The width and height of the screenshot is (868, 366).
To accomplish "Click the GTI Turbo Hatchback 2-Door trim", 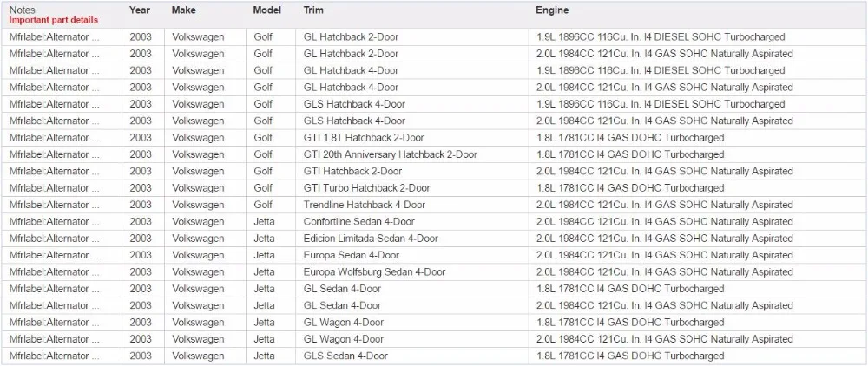I will point(366,188).
